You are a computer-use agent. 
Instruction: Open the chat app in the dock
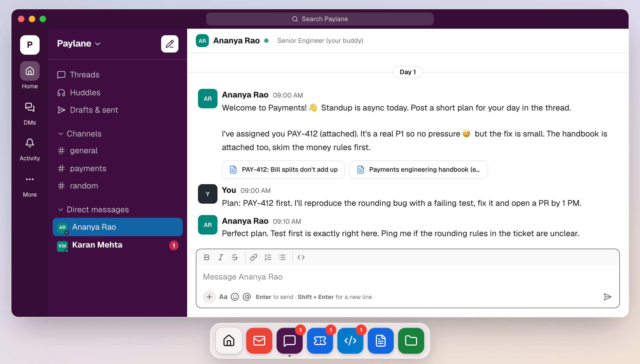[290, 341]
